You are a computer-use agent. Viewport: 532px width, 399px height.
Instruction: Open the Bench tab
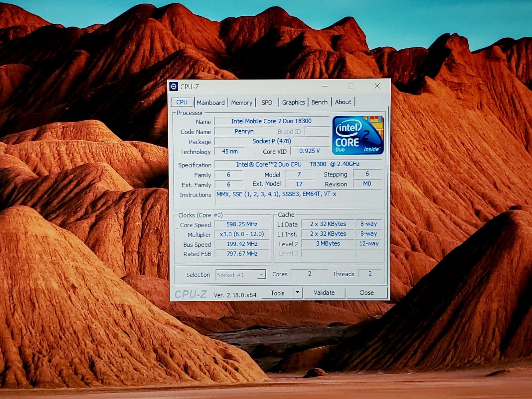coord(320,102)
